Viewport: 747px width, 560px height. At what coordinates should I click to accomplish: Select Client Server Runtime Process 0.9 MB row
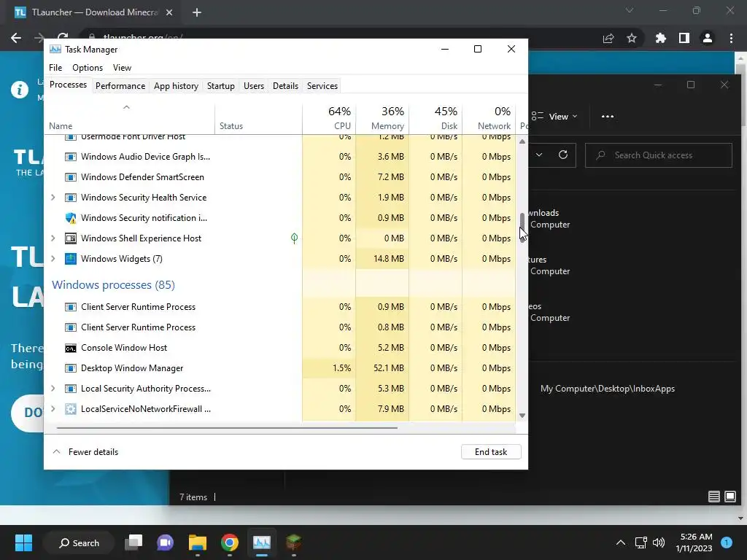[280, 307]
